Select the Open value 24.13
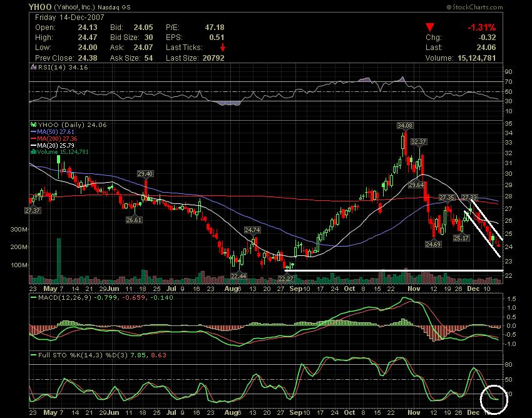Screen dimensions: 532x418 88,28
